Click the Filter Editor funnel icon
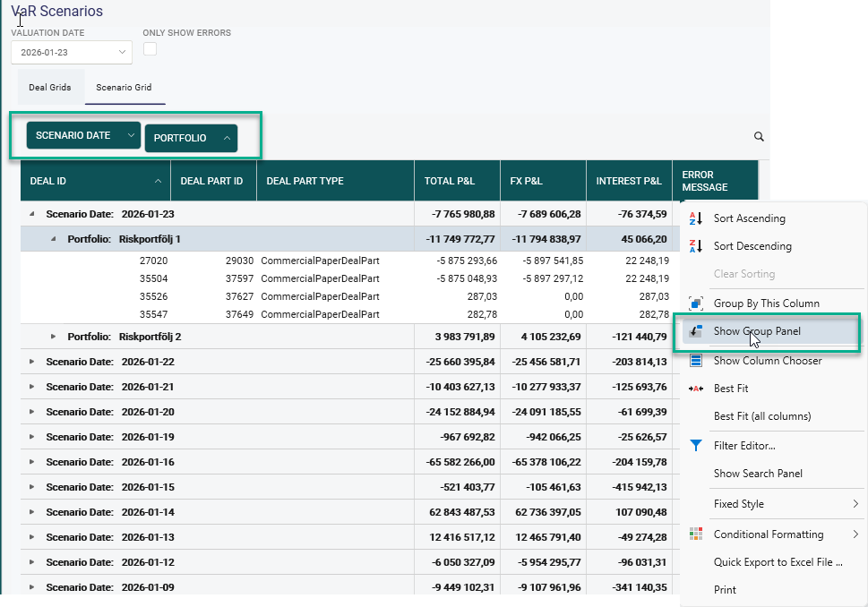868x607 pixels. click(x=696, y=446)
